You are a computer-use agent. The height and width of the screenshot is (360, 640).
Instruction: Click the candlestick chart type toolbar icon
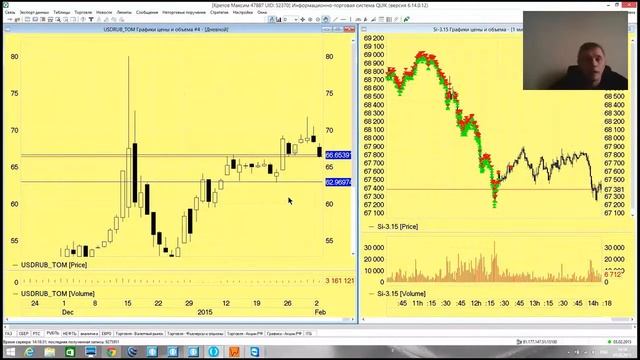click(x=279, y=19)
